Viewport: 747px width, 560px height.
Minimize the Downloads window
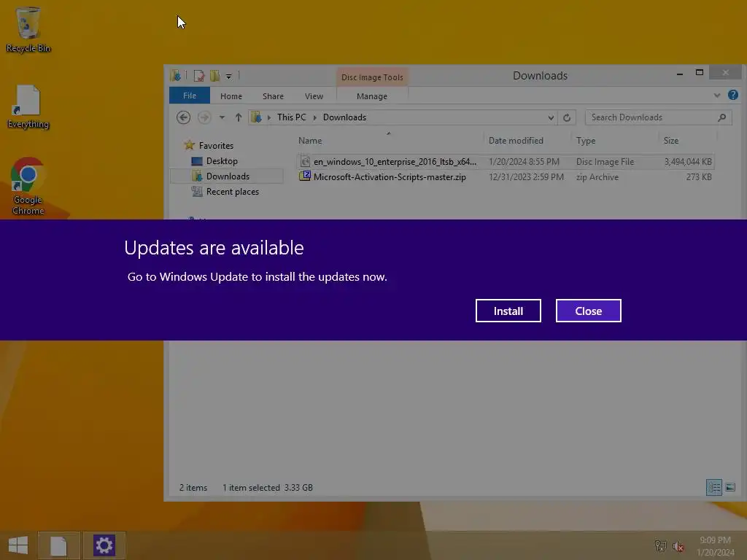point(680,74)
